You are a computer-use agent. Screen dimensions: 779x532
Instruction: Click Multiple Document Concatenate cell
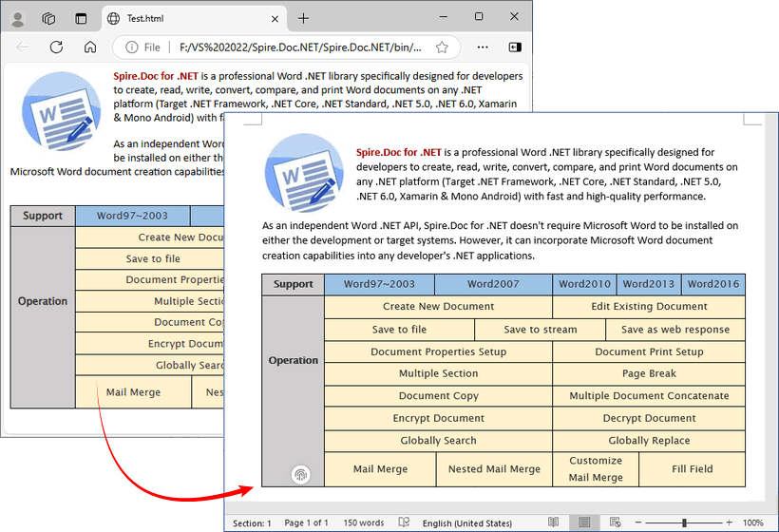coord(649,396)
